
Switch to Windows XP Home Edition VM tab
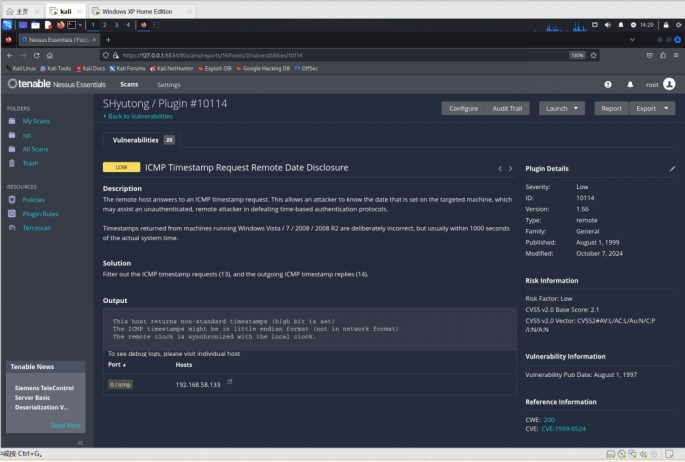[x=142, y=11]
